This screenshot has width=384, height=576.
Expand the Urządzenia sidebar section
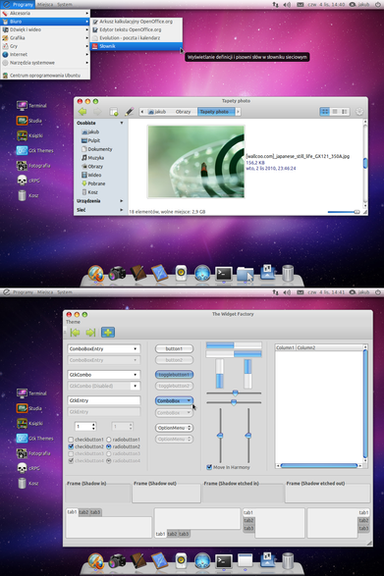122,201
